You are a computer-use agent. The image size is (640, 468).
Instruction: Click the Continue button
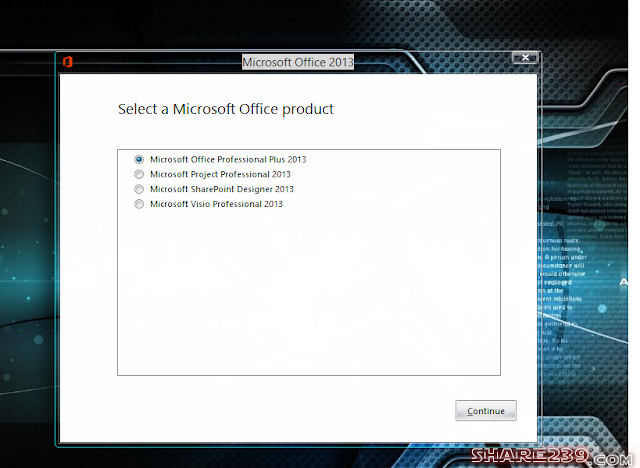486,410
